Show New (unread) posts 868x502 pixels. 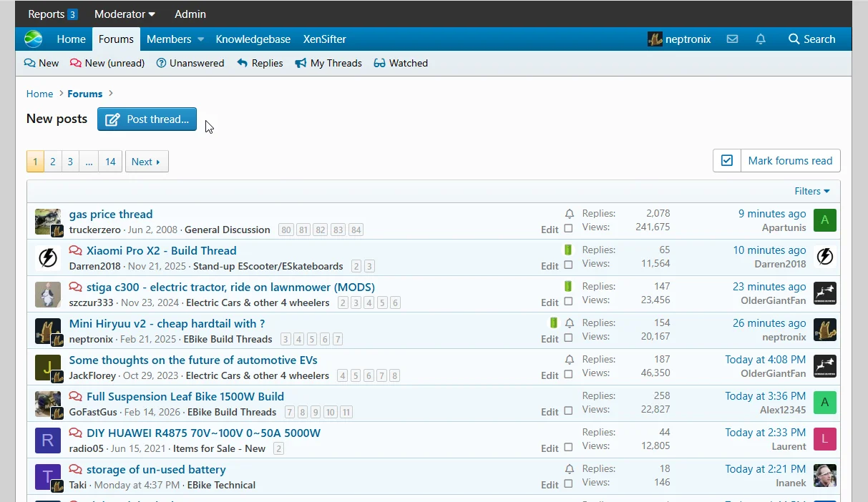point(107,63)
